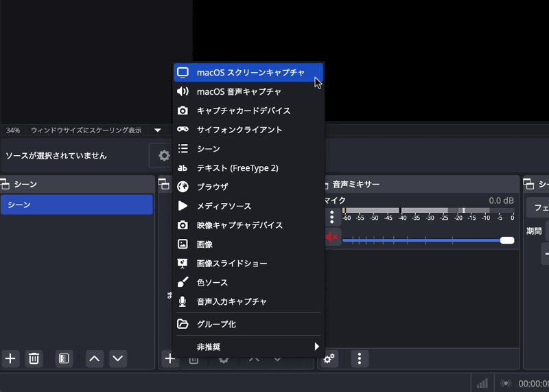Click 0.0 dB level readout

pyautogui.click(x=502, y=200)
